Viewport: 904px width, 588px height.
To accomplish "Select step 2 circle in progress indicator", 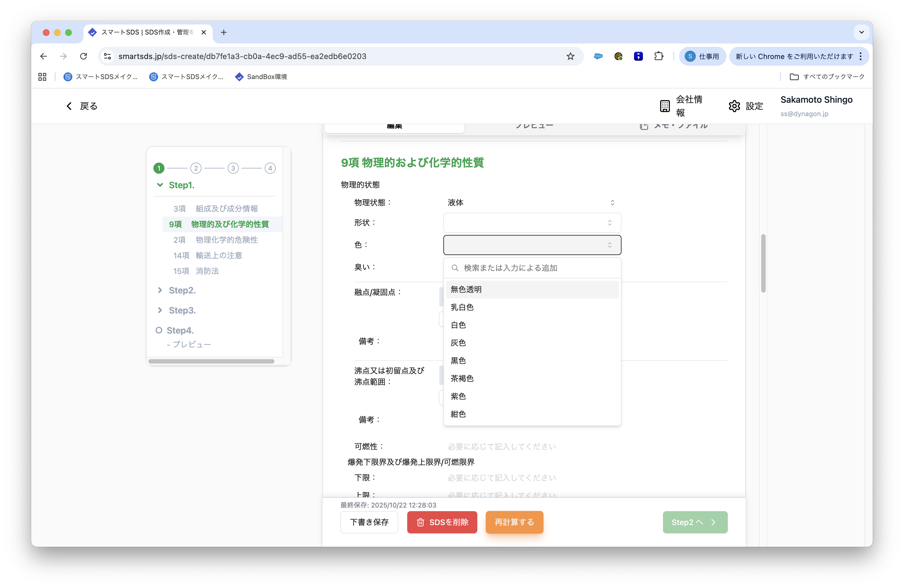I will pos(196,168).
